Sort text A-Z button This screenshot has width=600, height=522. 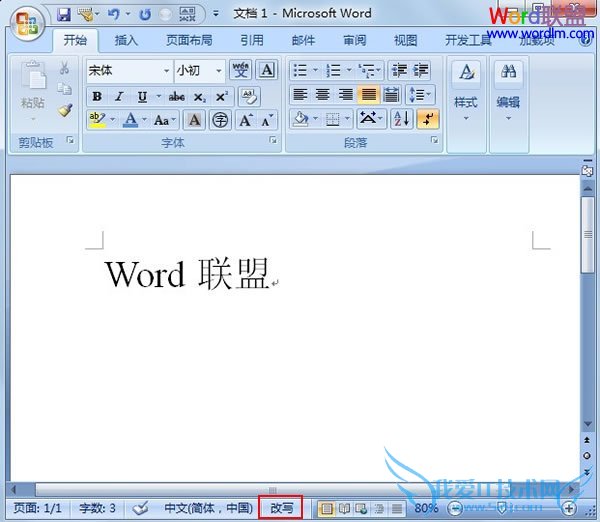(401, 119)
